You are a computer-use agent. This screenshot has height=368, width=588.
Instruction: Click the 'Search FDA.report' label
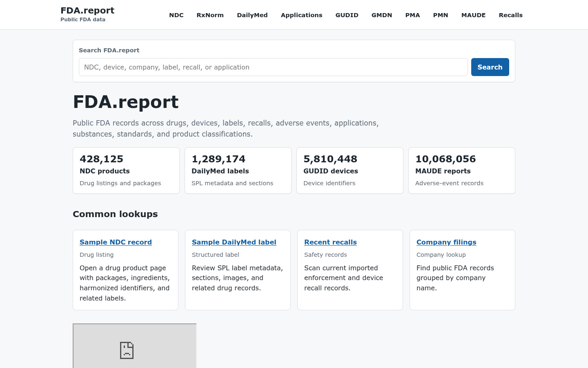click(109, 50)
